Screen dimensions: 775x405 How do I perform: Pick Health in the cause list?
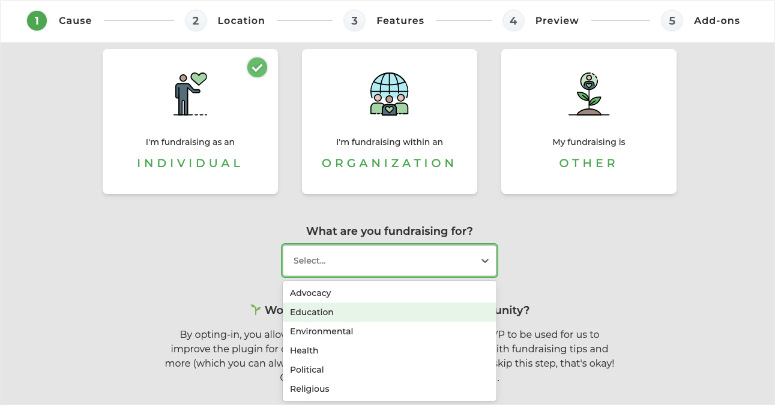coord(389,351)
